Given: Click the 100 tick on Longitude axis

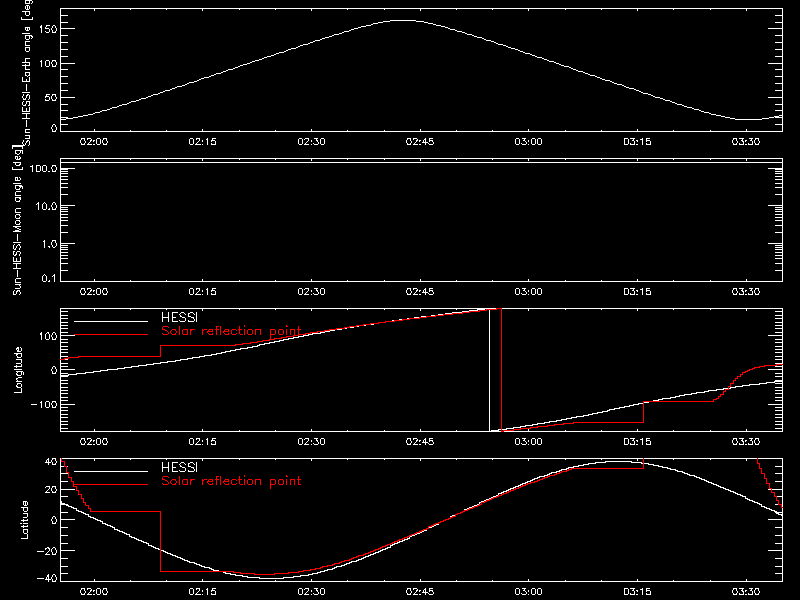Looking at the screenshot, I should click(48, 336).
